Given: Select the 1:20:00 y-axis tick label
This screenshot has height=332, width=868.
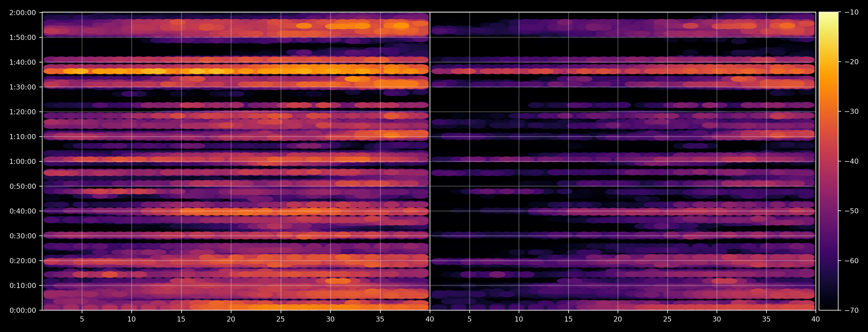Looking at the screenshot, I should [23, 112].
